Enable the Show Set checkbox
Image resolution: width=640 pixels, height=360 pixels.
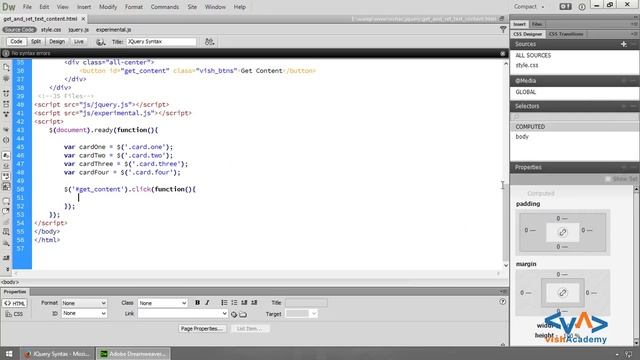pos(608,179)
